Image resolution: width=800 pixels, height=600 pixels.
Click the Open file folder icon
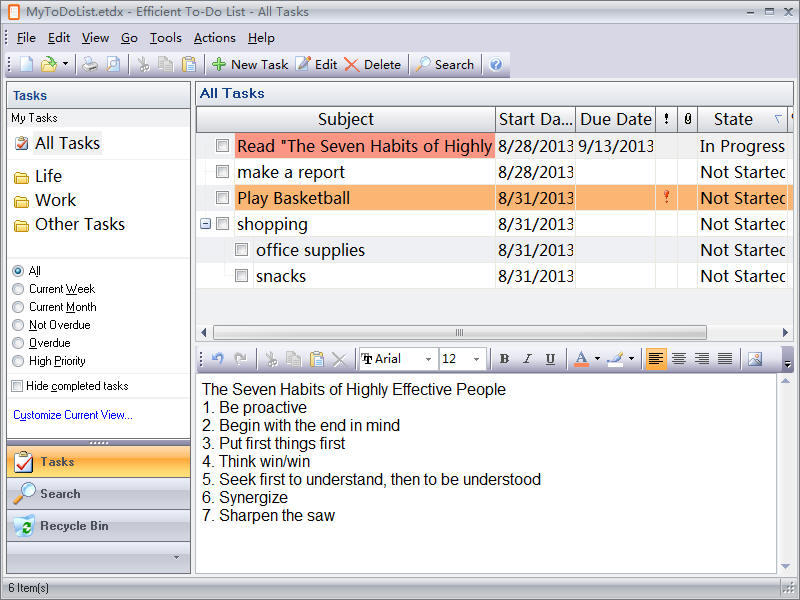click(x=48, y=65)
